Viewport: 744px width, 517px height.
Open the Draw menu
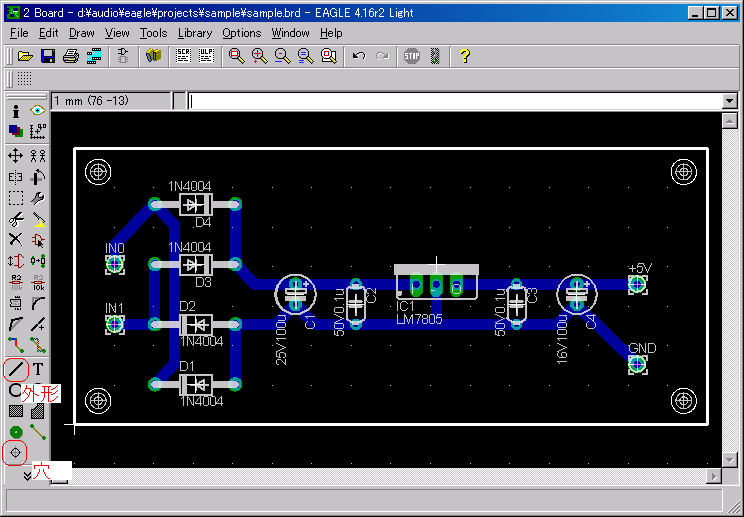point(82,33)
